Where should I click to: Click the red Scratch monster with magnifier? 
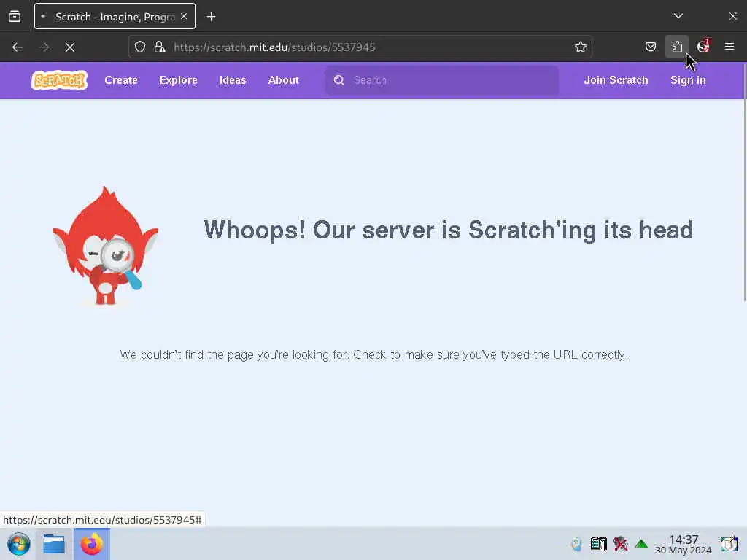click(105, 246)
